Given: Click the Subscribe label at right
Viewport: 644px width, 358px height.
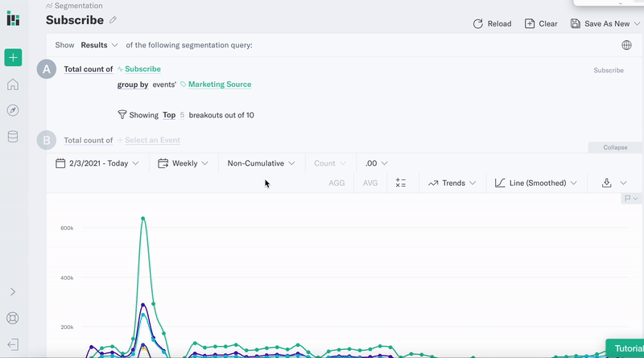Looking at the screenshot, I should [609, 70].
